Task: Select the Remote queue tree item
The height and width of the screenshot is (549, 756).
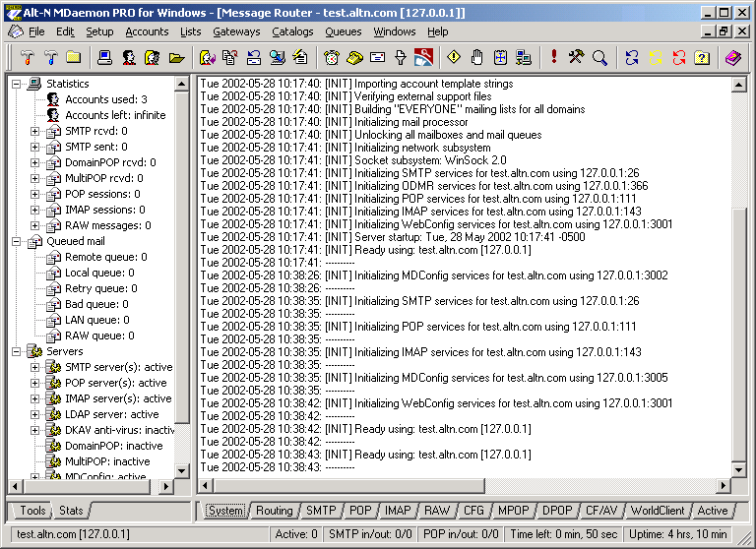Action: (105, 257)
